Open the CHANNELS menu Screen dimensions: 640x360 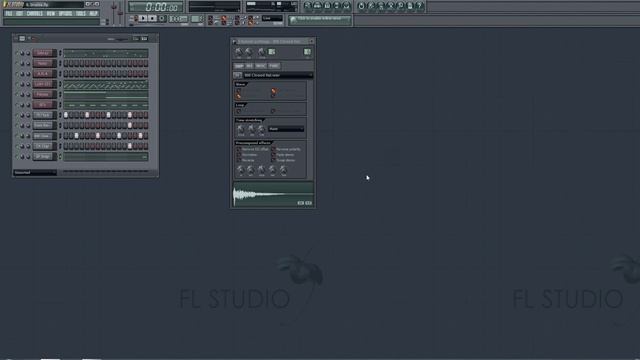tap(35, 13)
